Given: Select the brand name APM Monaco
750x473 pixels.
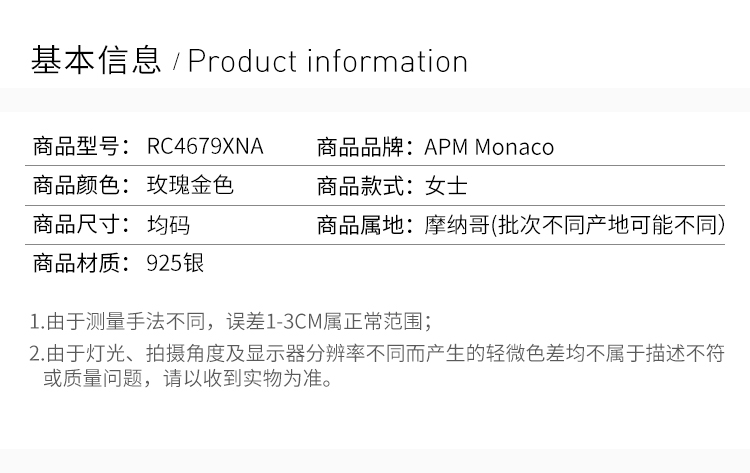Looking at the screenshot, I should pyautogui.click(x=489, y=147).
